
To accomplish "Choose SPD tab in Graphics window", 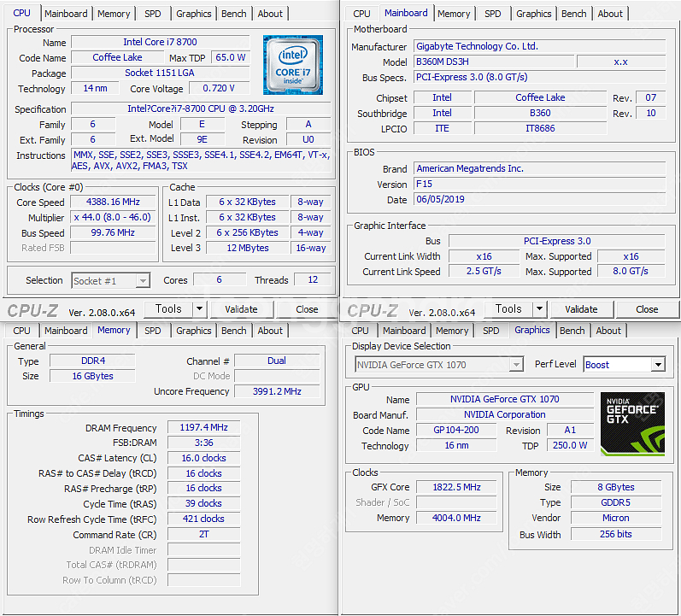I will point(490,331).
